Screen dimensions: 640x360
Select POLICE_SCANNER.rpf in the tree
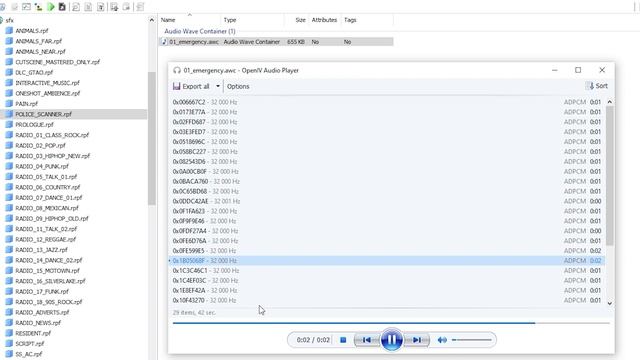click(43, 114)
